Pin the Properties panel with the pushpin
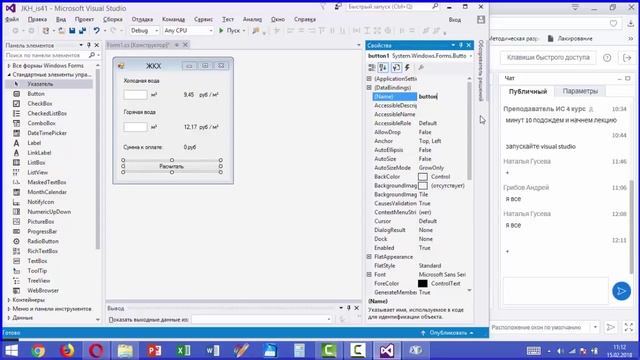Image resolution: width=640 pixels, height=360 pixels. click(x=461, y=45)
